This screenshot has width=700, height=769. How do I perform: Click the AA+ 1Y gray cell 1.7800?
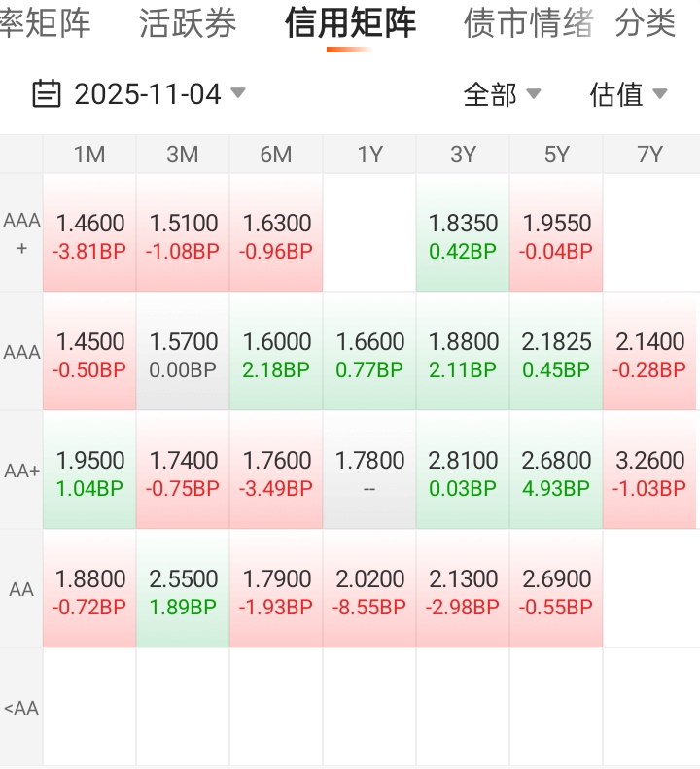(x=369, y=472)
